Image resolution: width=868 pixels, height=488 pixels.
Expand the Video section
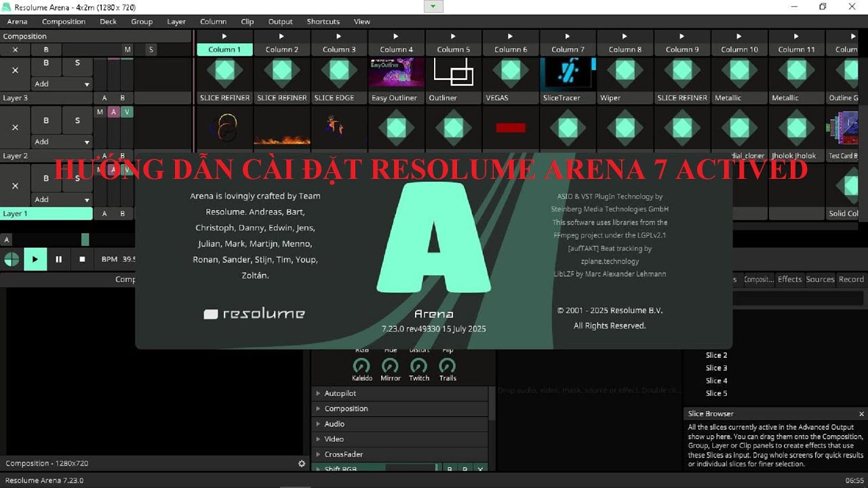pos(400,439)
